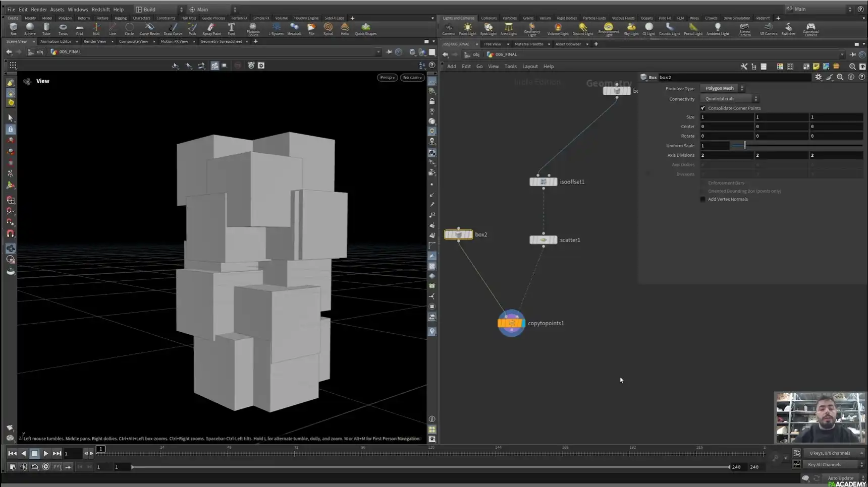Select the Sphere tool on the Create shelf
868x487 pixels.
pos(30,29)
